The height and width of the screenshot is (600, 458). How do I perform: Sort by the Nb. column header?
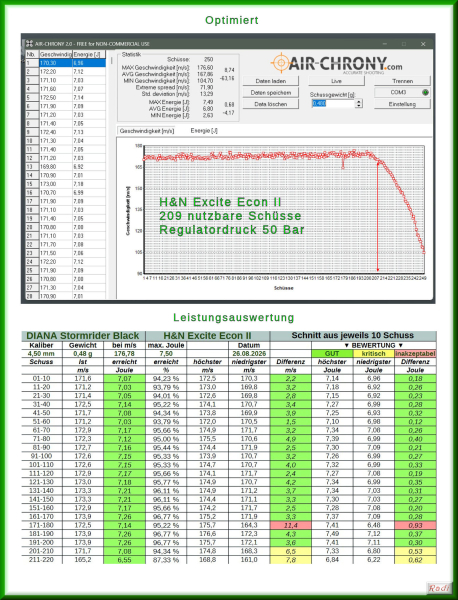pos(32,54)
